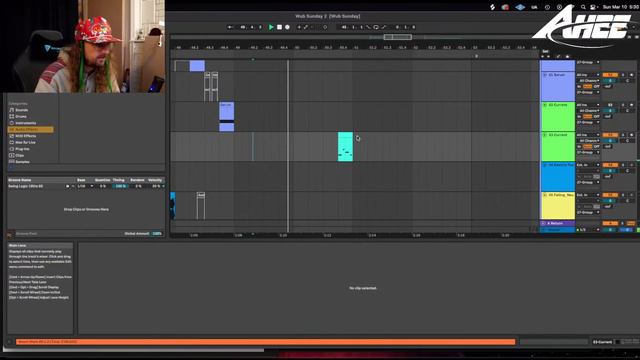
Task: Select the 04 Electric track title
Action: [x=561, y=165]
